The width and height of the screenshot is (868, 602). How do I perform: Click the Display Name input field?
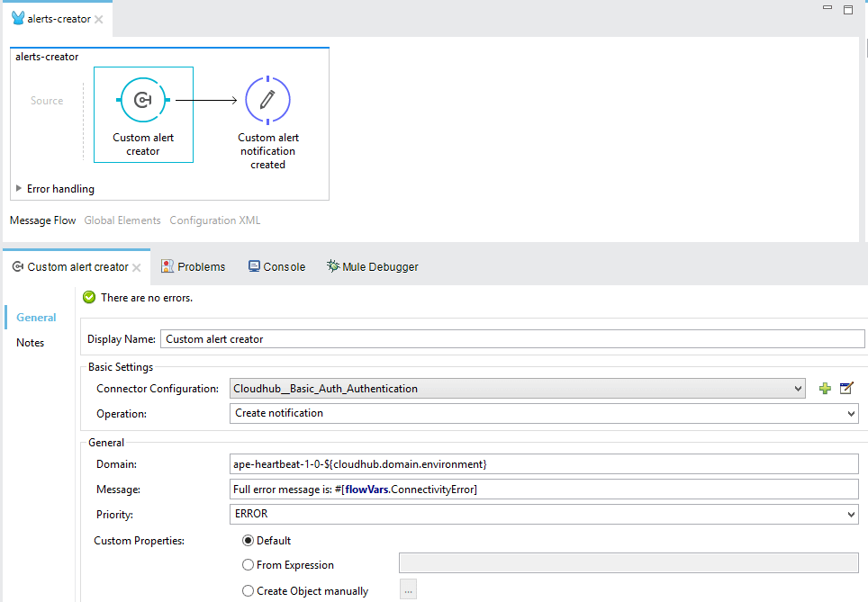coord(512,339)
